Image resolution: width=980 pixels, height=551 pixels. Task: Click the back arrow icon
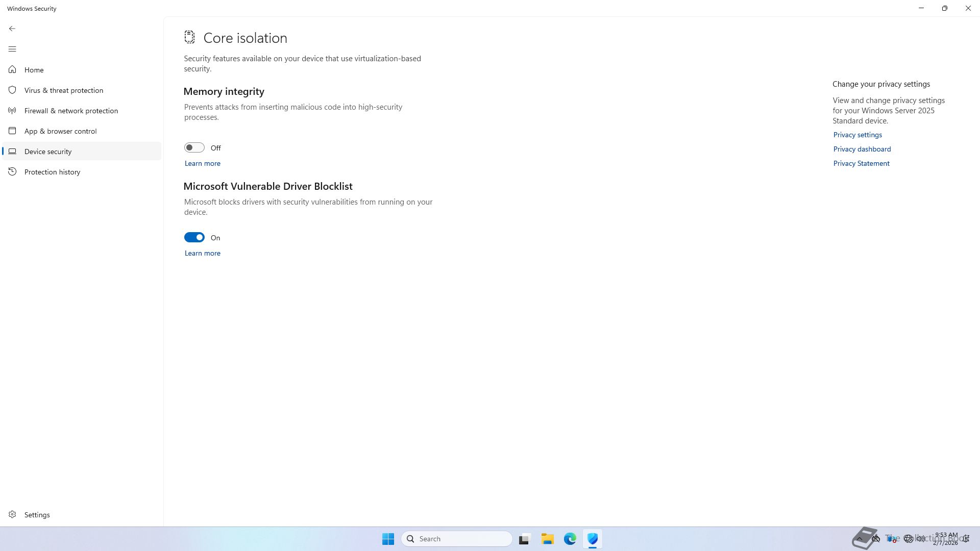[x=12, y=29]
